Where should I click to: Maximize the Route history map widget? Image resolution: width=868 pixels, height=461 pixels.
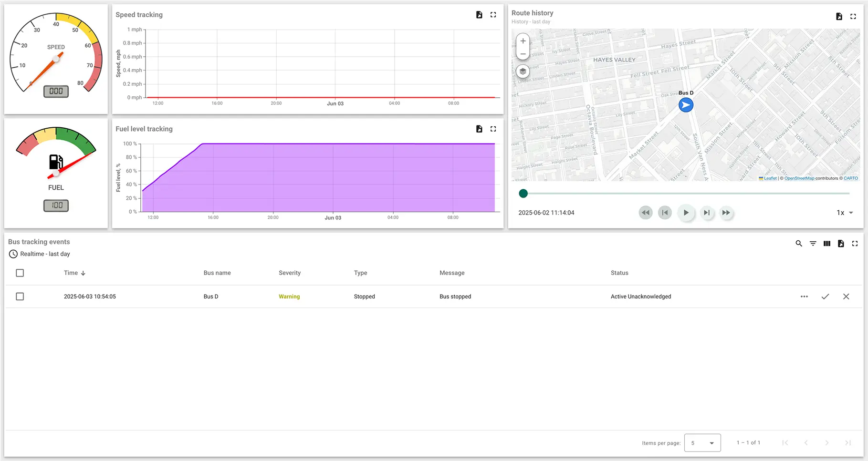[853, 16]
